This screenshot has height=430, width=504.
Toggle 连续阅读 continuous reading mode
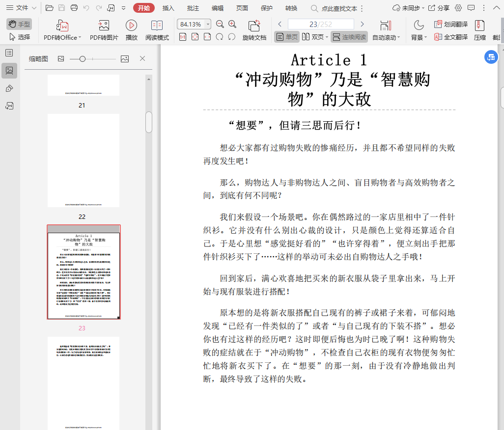click(349, 37)
